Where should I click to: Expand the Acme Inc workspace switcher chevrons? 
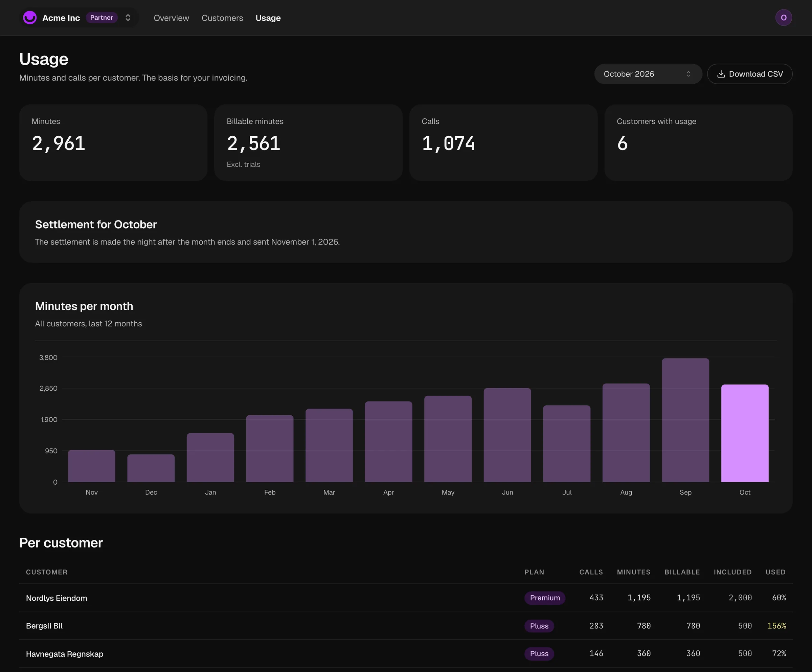pyautogui.click(x=128, y=17)
